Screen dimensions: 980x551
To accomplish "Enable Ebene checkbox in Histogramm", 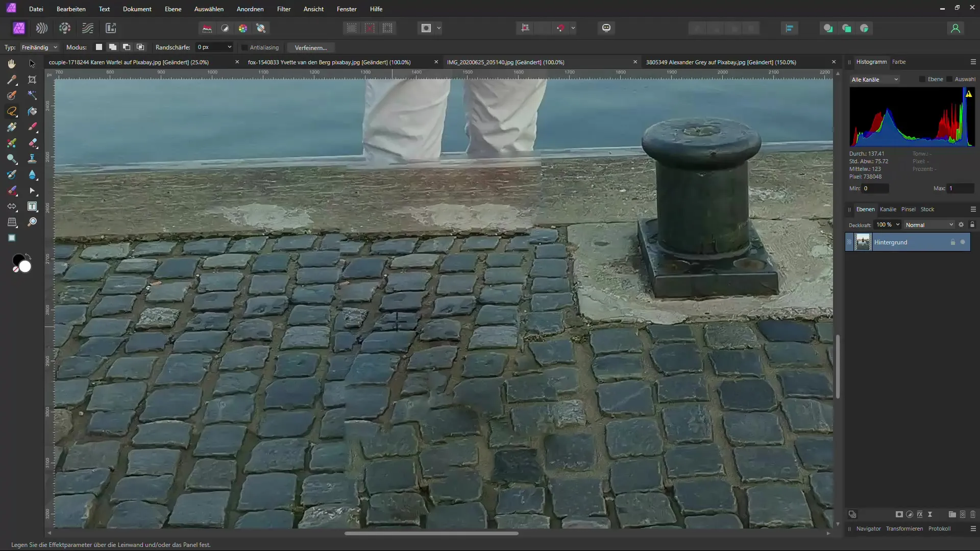I will pyautogui.click(x=922, y=79).
